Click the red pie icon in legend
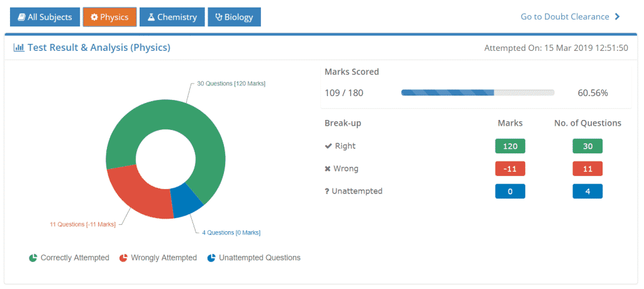Screen dimensions: 644x289 coord(124,258)
